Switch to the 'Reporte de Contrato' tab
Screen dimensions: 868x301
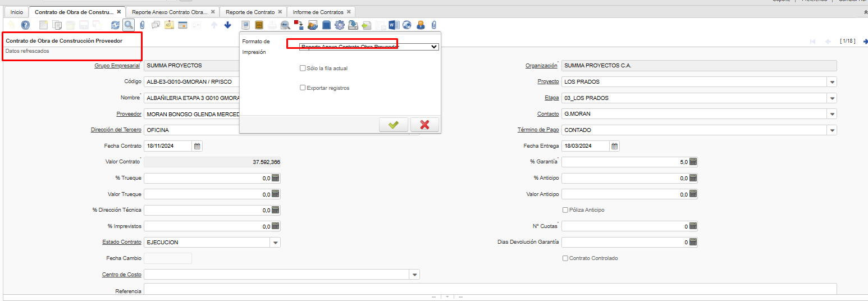(250, 12)
